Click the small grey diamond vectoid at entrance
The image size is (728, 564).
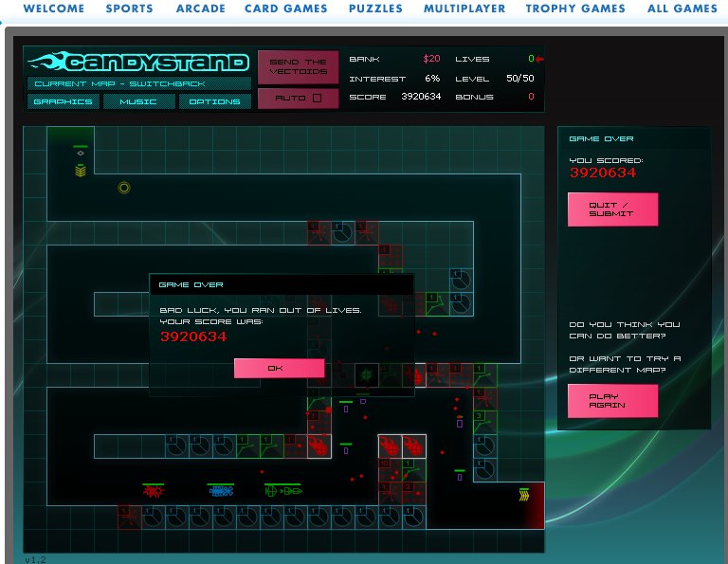pos(81,153)
